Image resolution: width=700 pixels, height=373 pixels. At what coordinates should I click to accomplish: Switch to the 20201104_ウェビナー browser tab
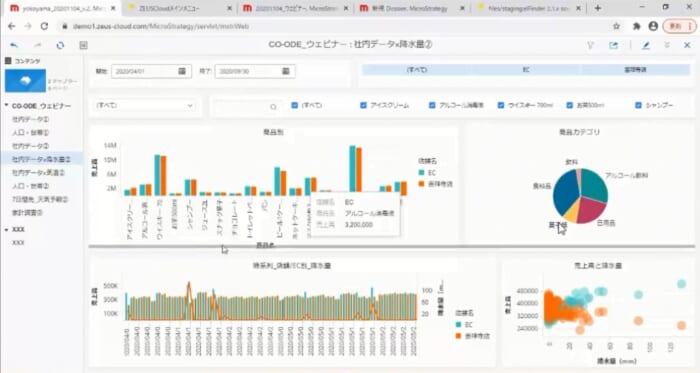pos(296,8)
